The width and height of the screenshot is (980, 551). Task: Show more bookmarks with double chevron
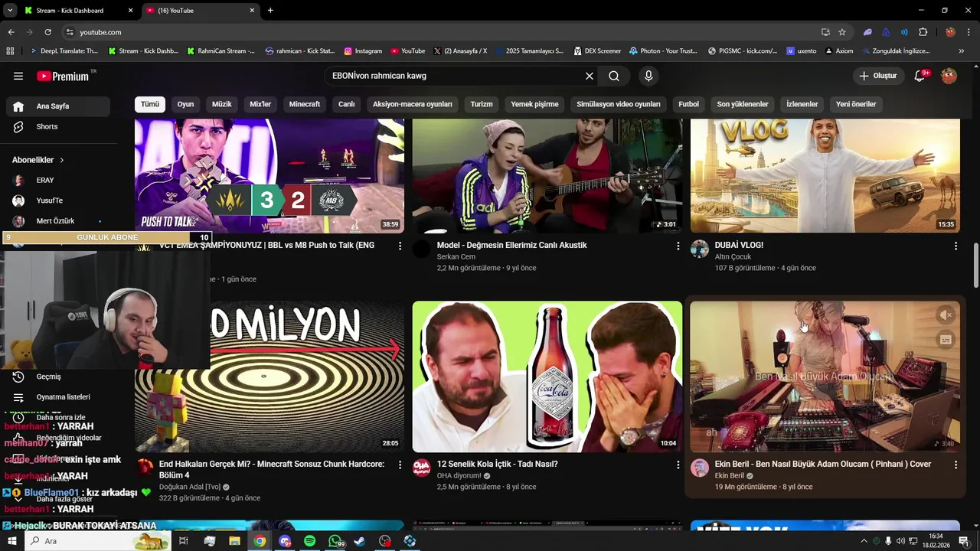pos(962,51)
